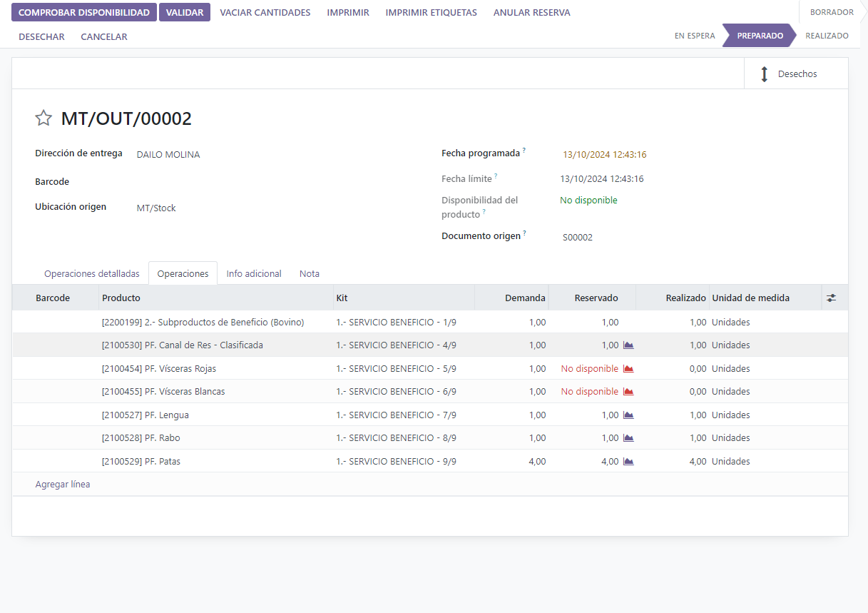The image size is (868, 613).
Task: Sort table by Producto column header
Action: click(x=216, y=298)
